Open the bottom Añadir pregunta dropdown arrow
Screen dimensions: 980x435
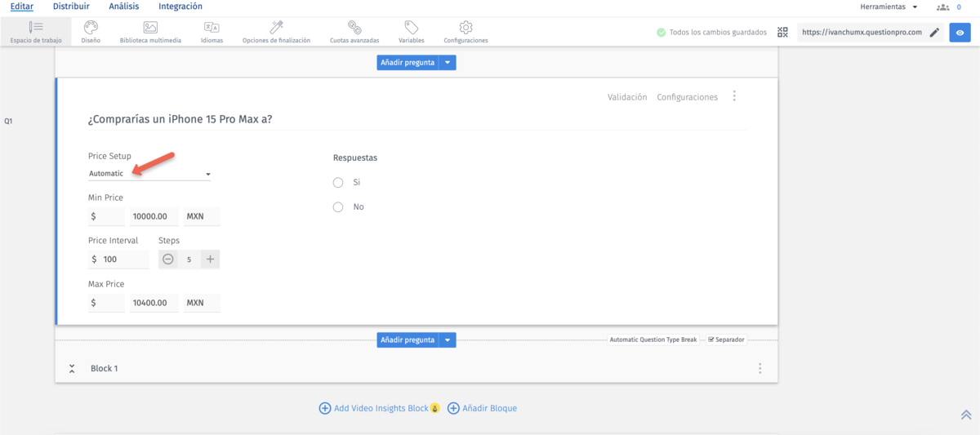click(x=448, y=340)
